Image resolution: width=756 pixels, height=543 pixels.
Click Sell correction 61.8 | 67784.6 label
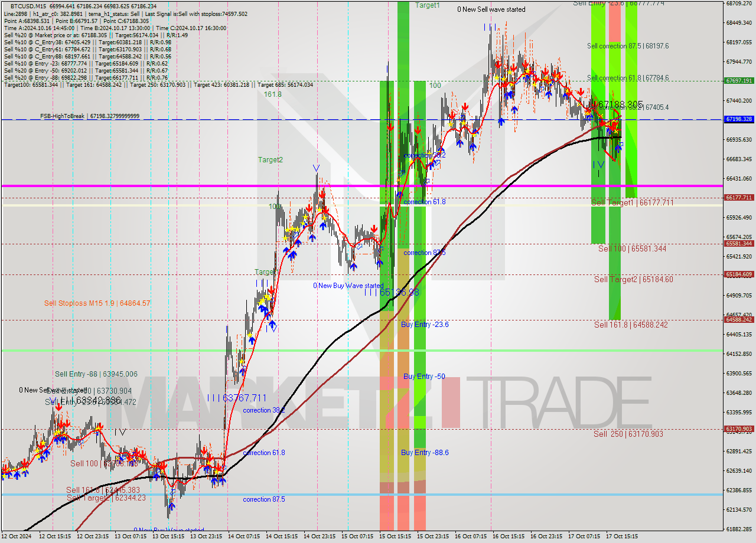click(x=628, y=78)
